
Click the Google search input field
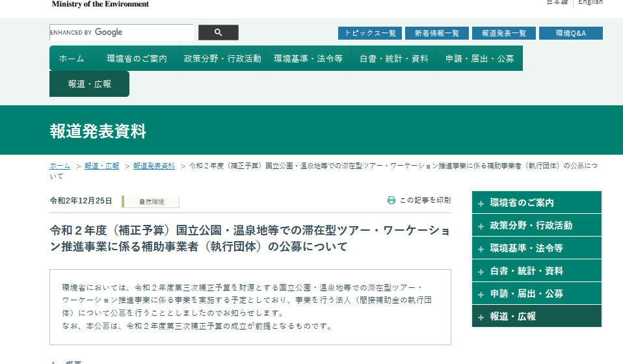click(122, 32)
